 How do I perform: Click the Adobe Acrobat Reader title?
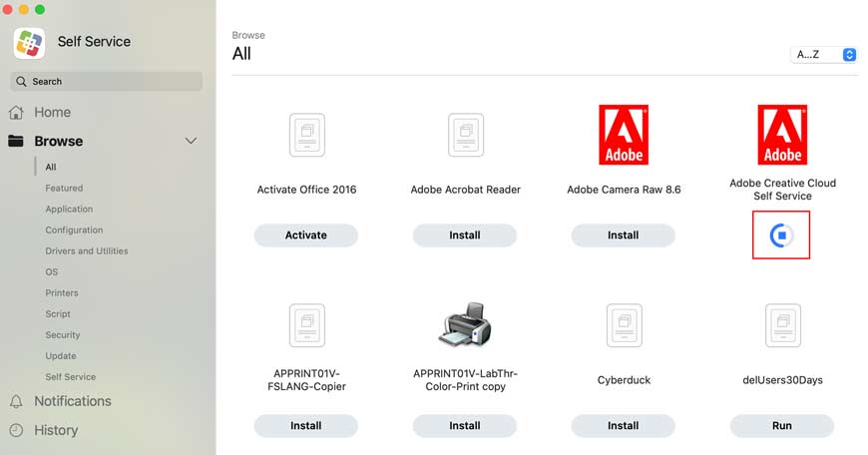click(466, 190)
